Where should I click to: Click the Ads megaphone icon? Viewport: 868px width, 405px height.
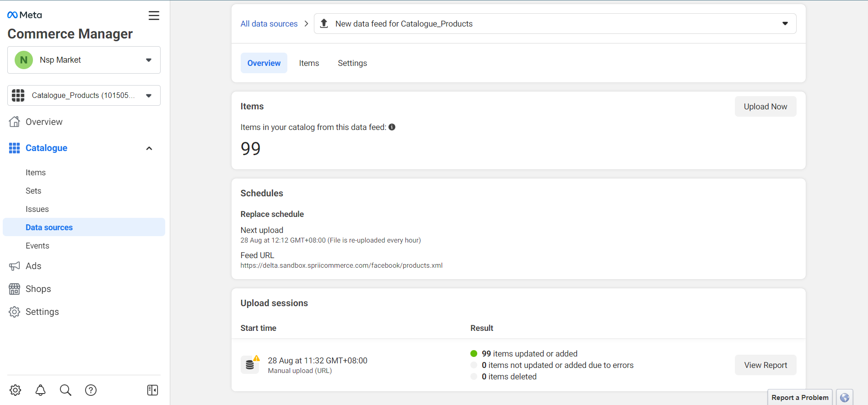coord(15,266)
